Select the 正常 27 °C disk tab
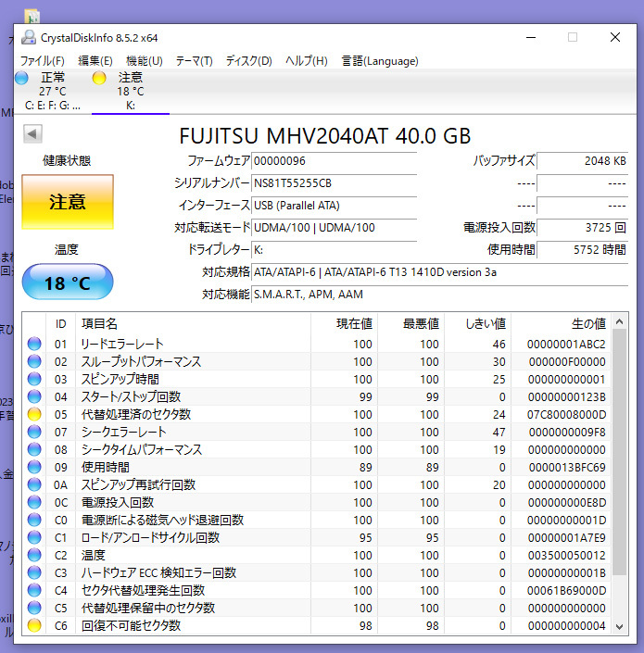 (x=53, y=91)
